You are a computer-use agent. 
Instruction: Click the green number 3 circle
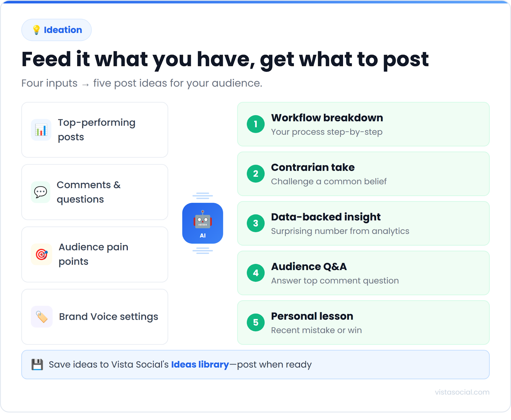[256, 223]
